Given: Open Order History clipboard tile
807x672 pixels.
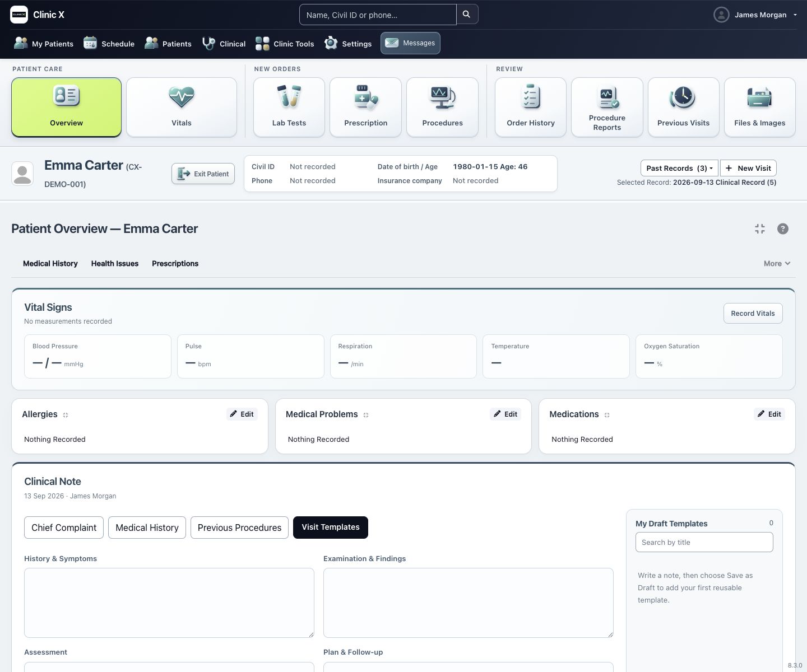Looking at the screenshot, I should [x=531, y=107].
